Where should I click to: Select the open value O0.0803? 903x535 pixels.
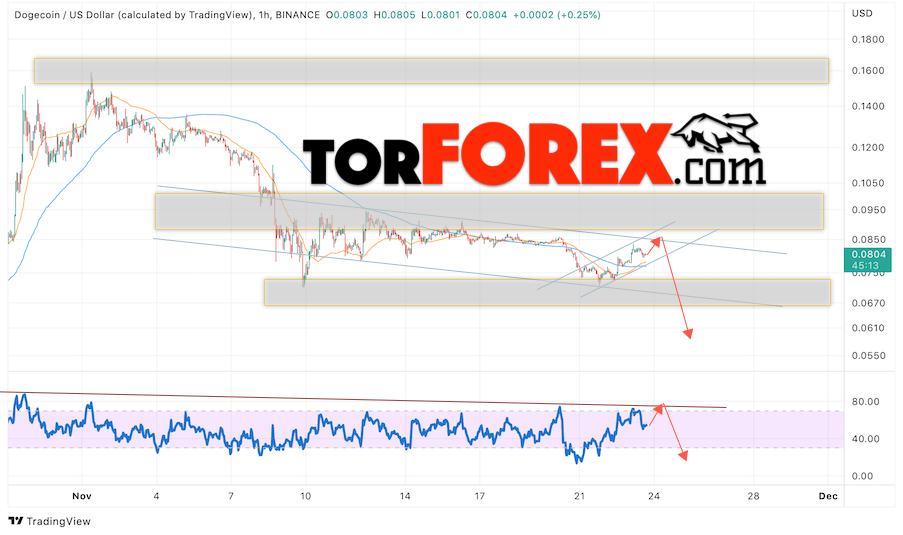347,15
